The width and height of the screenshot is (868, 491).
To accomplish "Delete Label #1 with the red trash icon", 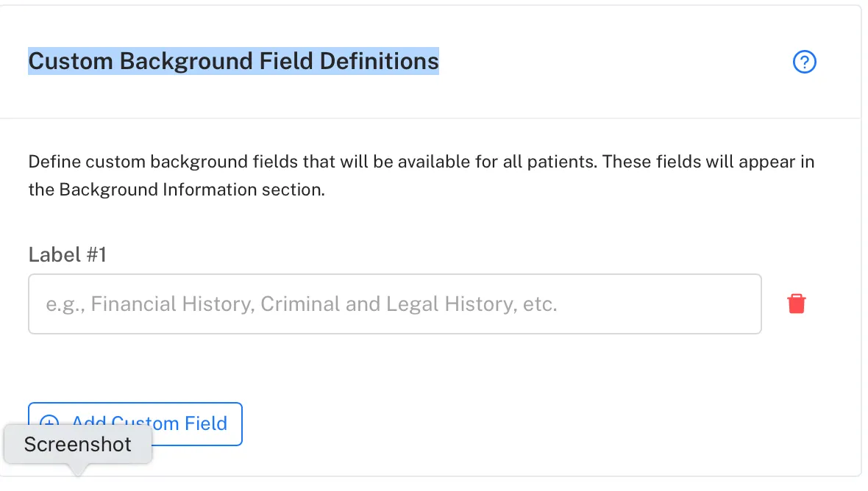I will pos(797,304).
